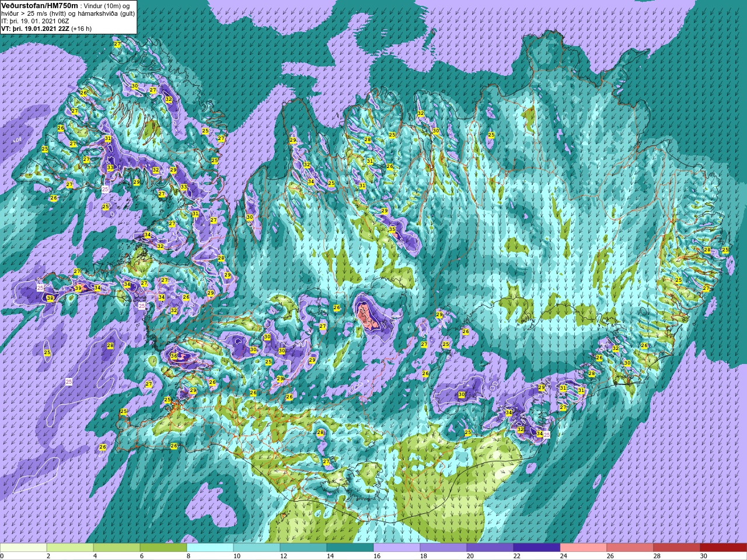Pick the 28–30 red scale swatch
This screenshot has height=560, width=747.
pyautogui.click(x=677, y=548)
